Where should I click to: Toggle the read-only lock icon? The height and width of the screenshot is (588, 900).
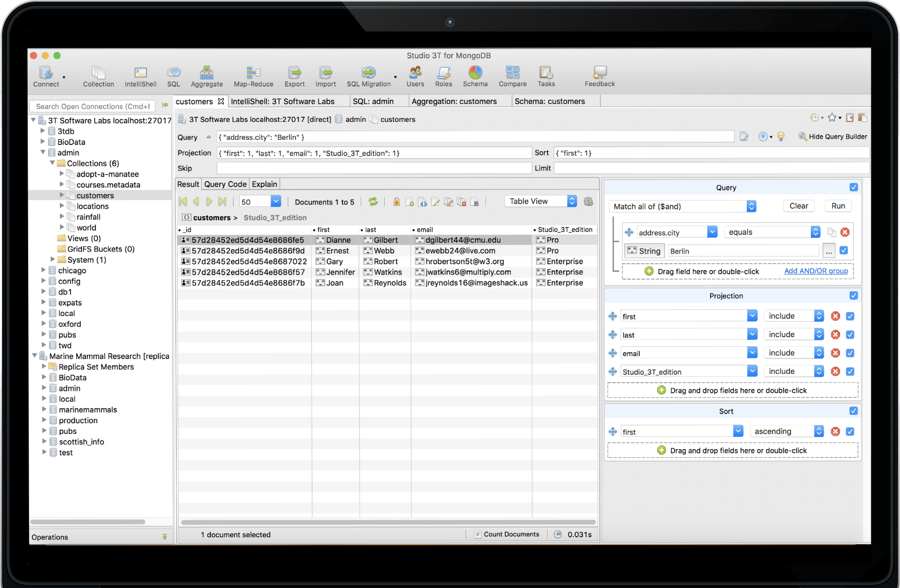pyautogui.click(x=396, y=202)
